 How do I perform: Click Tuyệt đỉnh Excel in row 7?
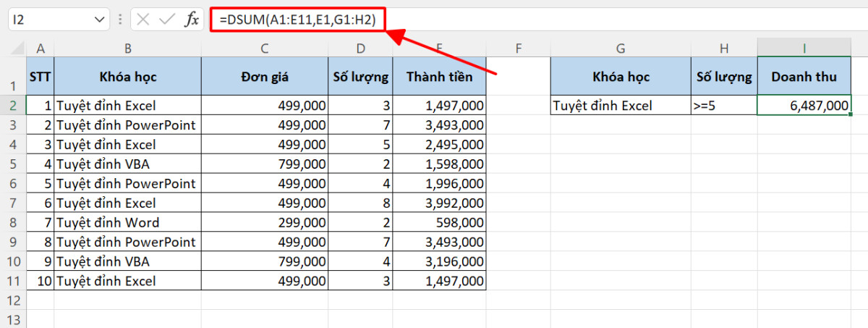(127, 203)
